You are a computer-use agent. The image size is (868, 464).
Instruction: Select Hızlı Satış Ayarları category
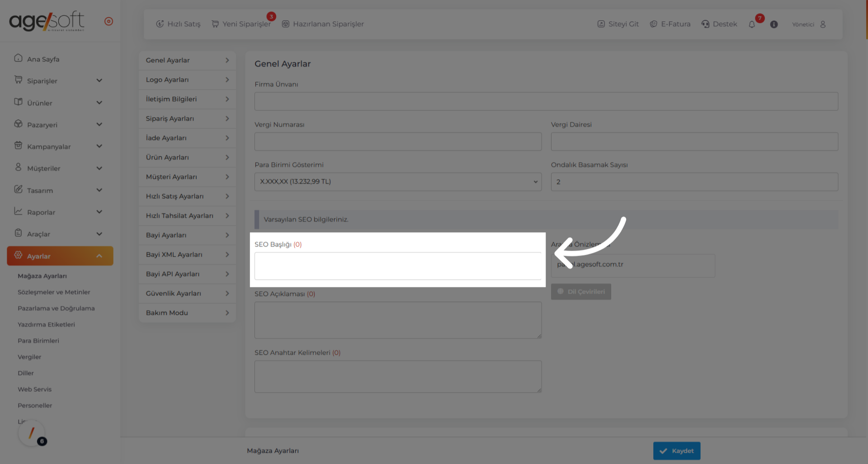pyautogui.click(x=187, y=196)
